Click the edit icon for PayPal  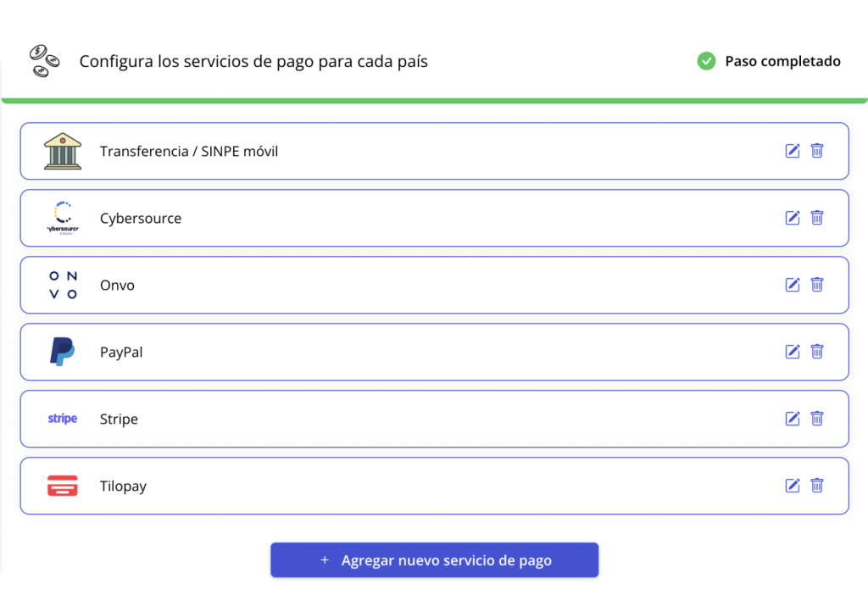(x=793, y=352)
